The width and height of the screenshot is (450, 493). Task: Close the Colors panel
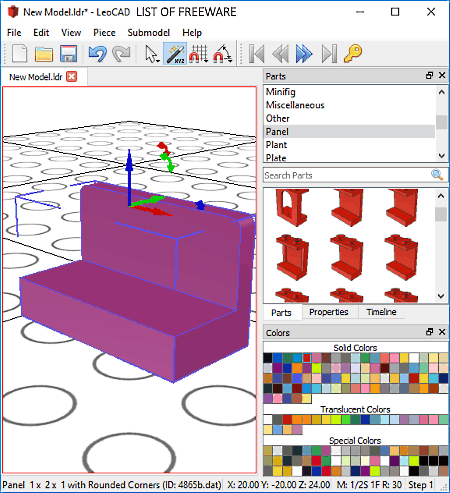(442, 332)
